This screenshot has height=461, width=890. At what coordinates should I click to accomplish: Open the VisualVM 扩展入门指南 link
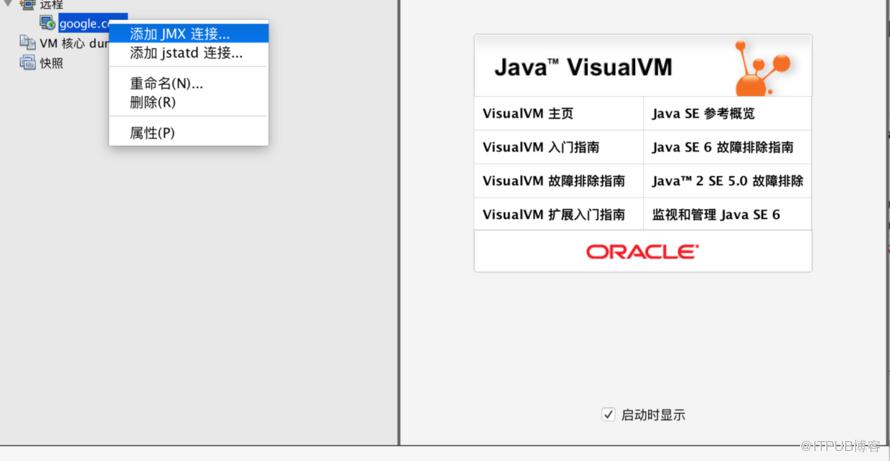pyautogui.click(x=553, y=214)
